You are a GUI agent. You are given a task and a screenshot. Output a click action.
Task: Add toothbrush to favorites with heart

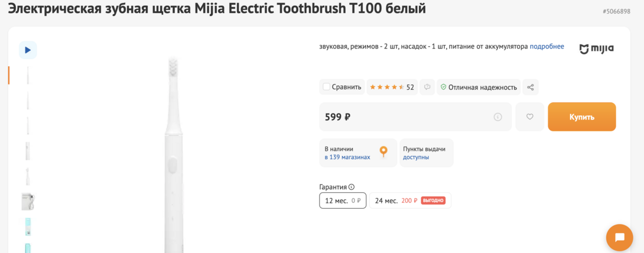coord(529,117)
